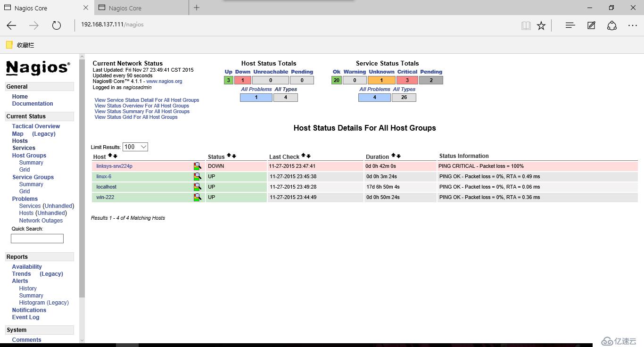Open a new browser tab with plus

tap(197, 8)
